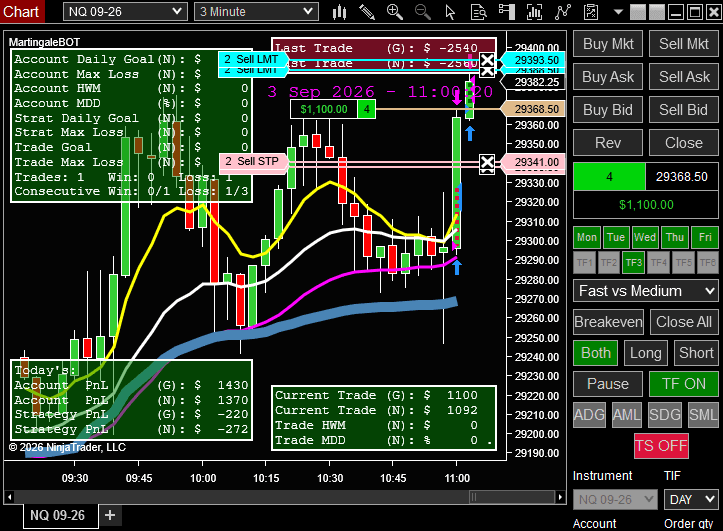Toggle the AML button
The width and height of the screenshot is (723, 531).
coord(627,415)
